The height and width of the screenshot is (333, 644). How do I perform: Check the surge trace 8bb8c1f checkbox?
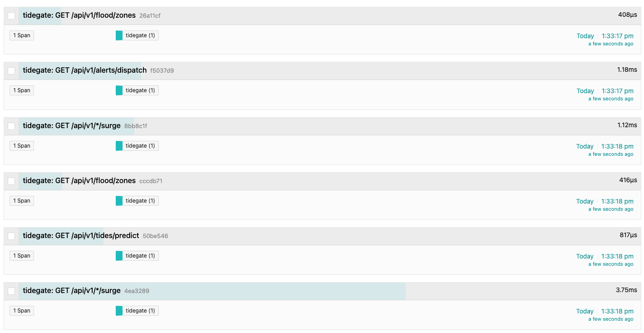(11, 126)
